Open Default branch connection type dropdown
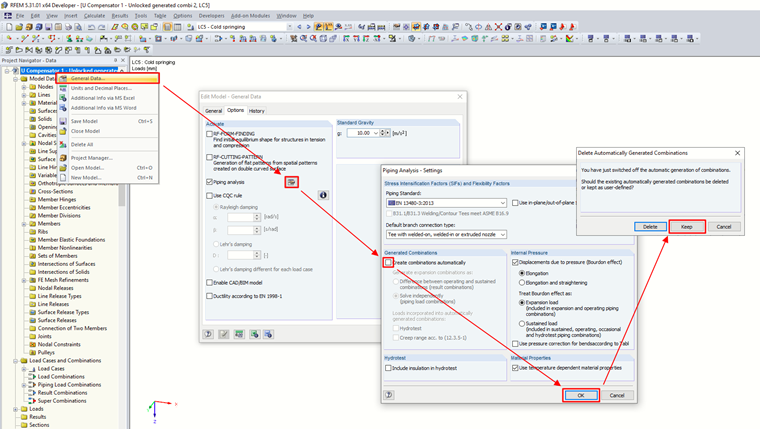This screenshot has height=429, width=760. (x=502, y=234)
